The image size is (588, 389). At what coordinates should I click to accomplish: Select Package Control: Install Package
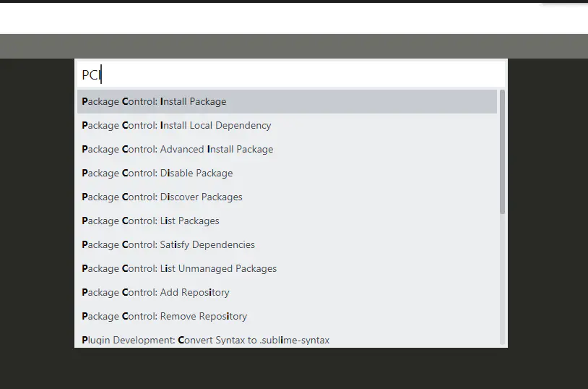[x=287, y=101]
